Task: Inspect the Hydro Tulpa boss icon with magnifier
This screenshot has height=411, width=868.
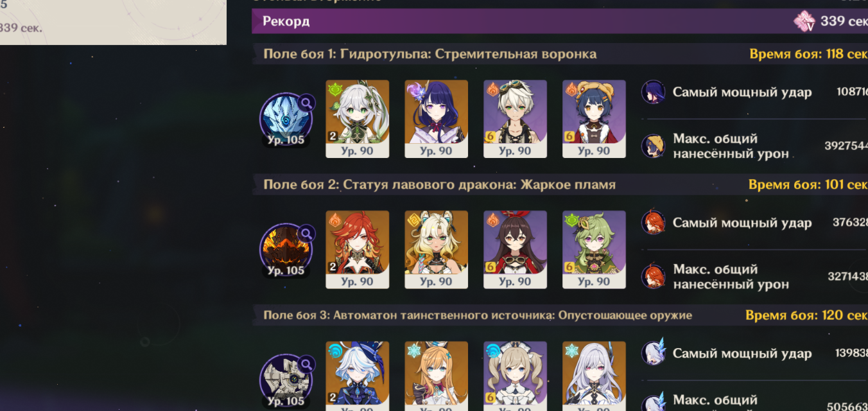Action: point(286,119)
